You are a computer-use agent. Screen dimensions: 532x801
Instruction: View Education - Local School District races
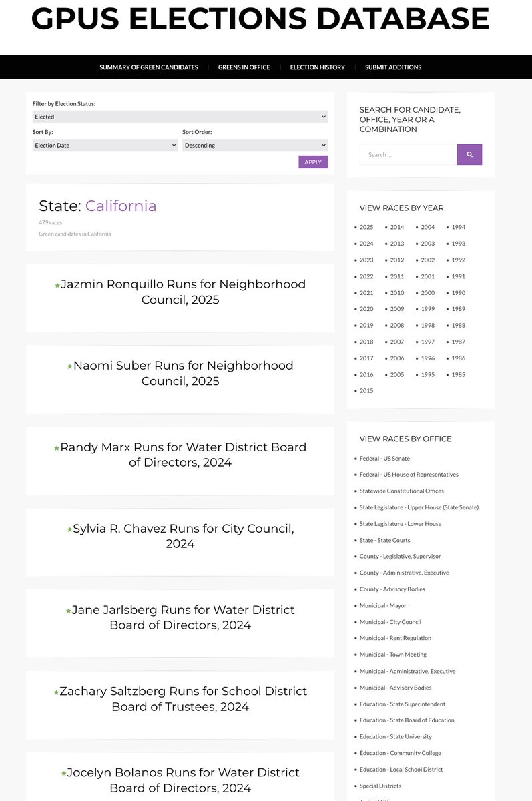click(401, 769)
